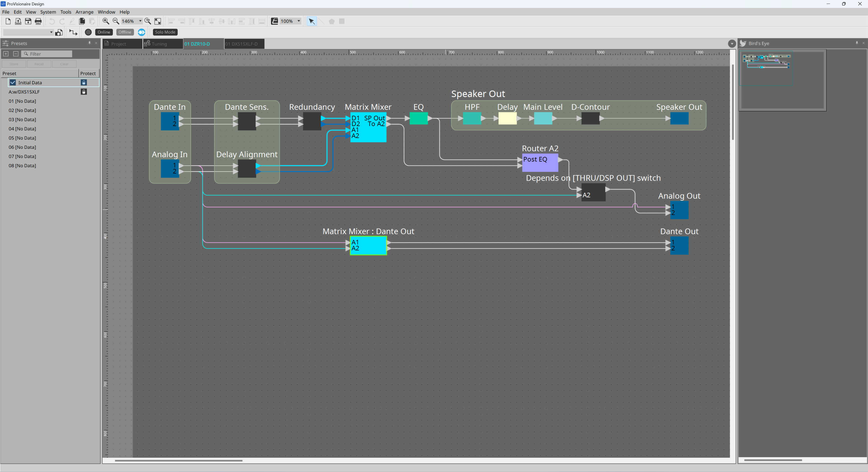This screenshot has width=868, height=472.
Task: Print the current sheet
Action: pos(38,21)
